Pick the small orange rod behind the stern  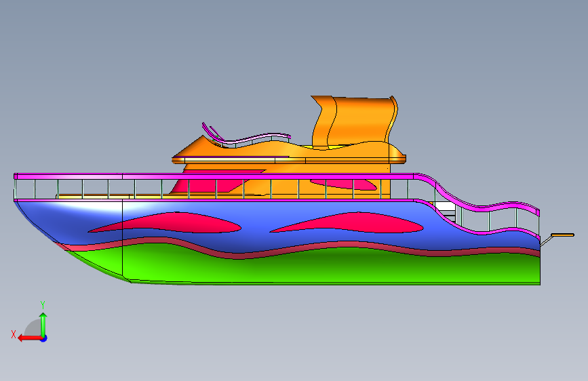pyautogui.click(x=562, y=235)
